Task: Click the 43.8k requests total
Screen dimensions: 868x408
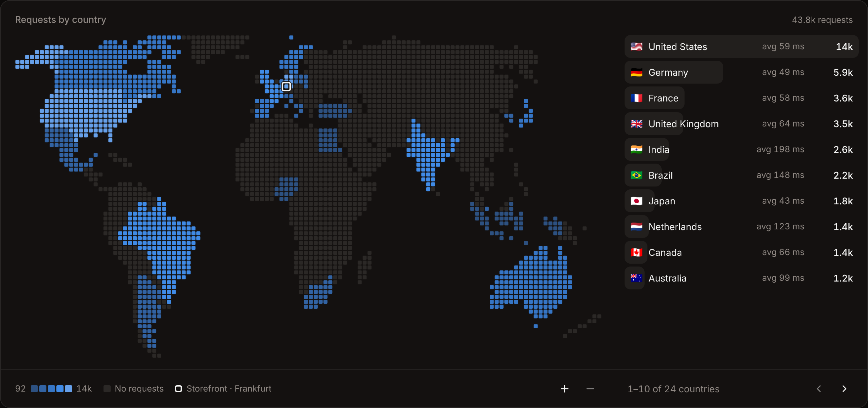Action: coord(822,20)
